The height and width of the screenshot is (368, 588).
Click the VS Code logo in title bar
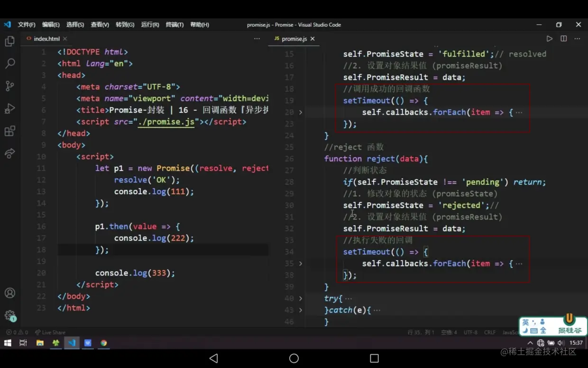point(7,24)
